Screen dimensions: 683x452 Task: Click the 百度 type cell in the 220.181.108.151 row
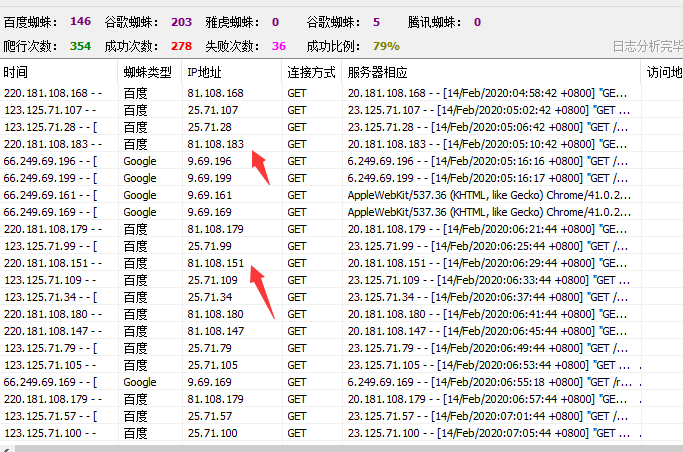[x=135, y=263]
